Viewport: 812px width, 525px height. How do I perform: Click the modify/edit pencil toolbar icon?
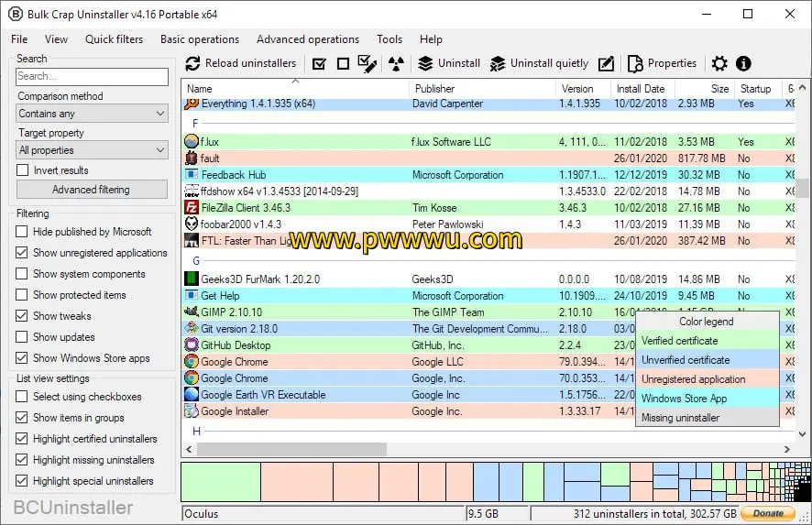click(606, 64)
